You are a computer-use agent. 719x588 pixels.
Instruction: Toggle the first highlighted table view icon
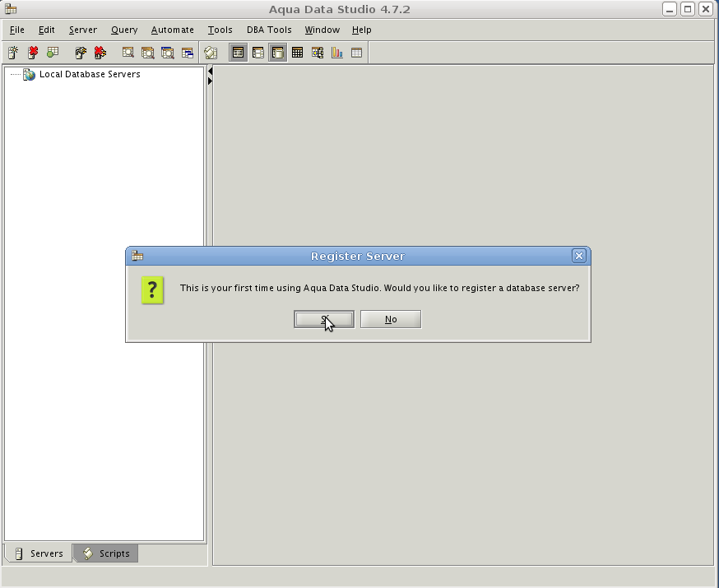tap(238, 53)
